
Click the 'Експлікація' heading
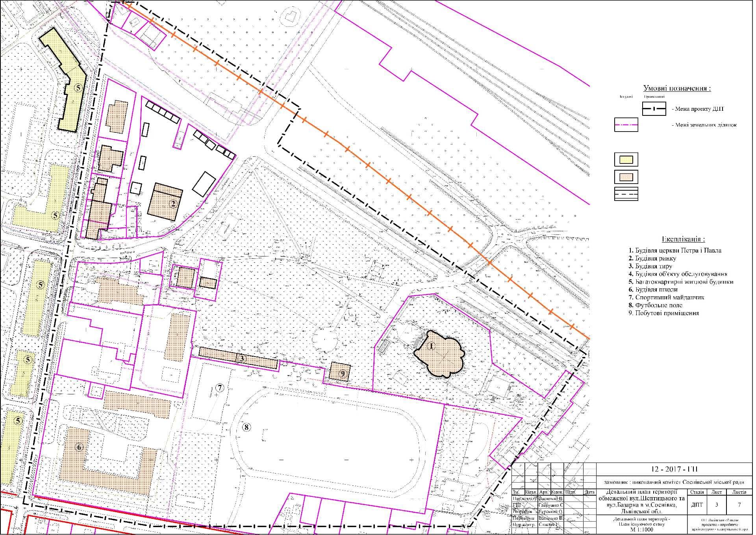pyautogui.click(x=683, y=239)
